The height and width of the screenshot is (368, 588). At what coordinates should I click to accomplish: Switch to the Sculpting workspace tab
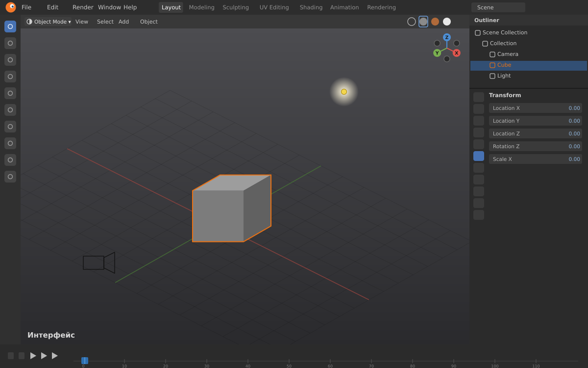coord(236,7)
